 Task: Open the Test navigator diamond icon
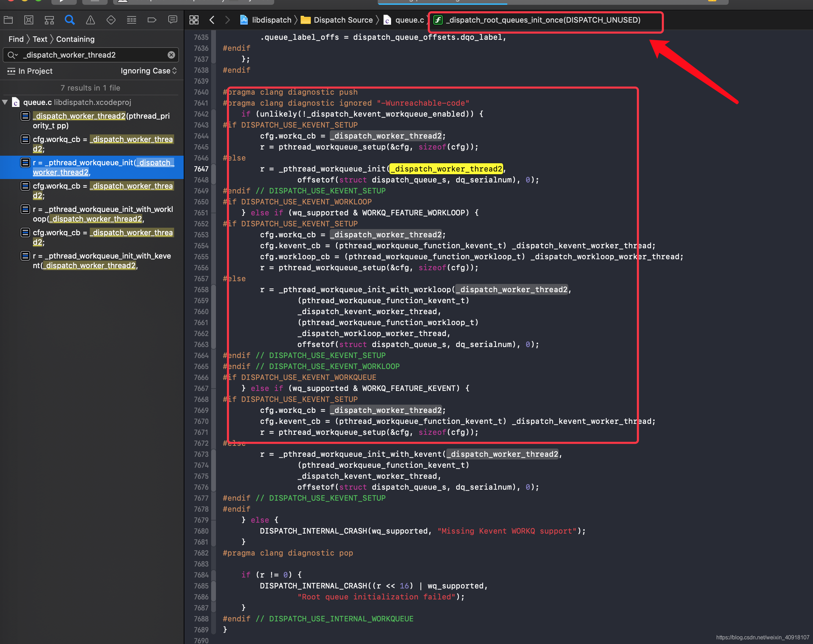(x=111, y=20)
